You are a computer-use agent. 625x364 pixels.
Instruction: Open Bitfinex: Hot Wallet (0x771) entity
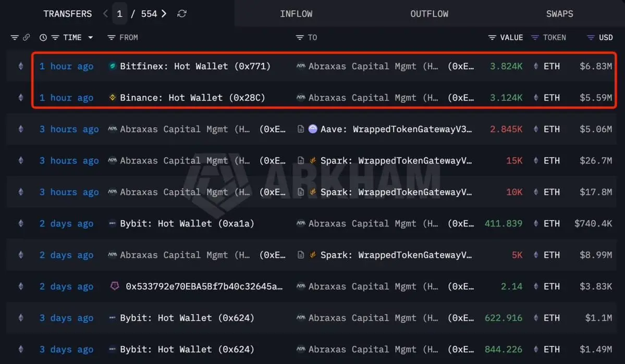195,66
